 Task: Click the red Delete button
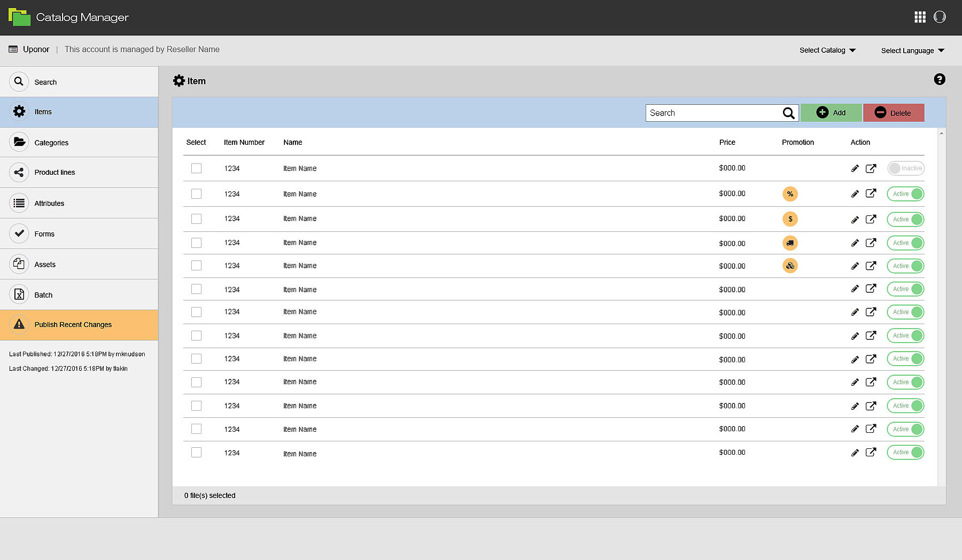pos(894,113)
